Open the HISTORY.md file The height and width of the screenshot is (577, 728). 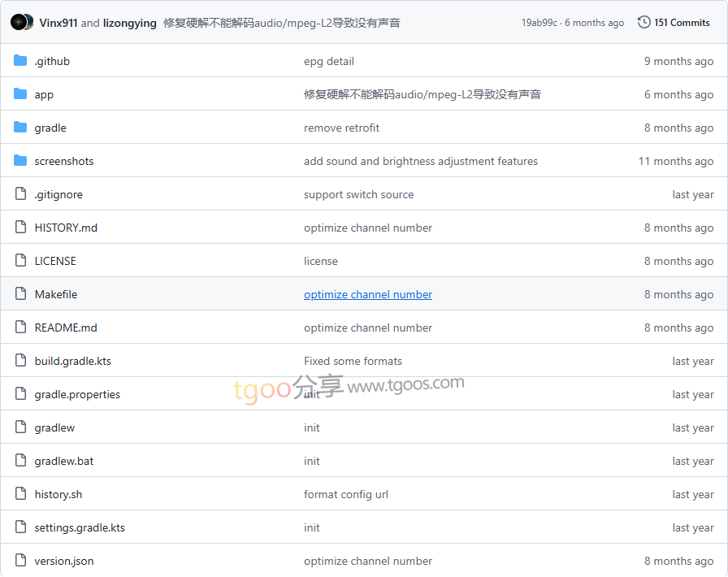[66, 228]
